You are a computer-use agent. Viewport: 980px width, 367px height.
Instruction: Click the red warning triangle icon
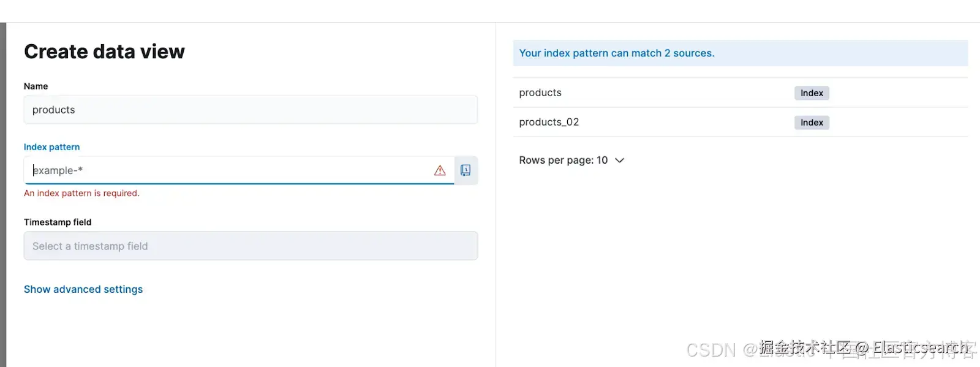[440, 170]
